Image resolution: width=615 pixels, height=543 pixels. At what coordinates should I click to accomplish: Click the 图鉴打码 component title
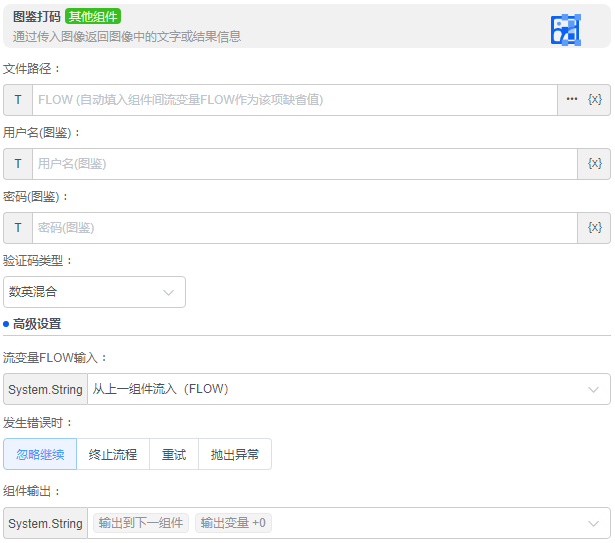[x=36, y=16]
